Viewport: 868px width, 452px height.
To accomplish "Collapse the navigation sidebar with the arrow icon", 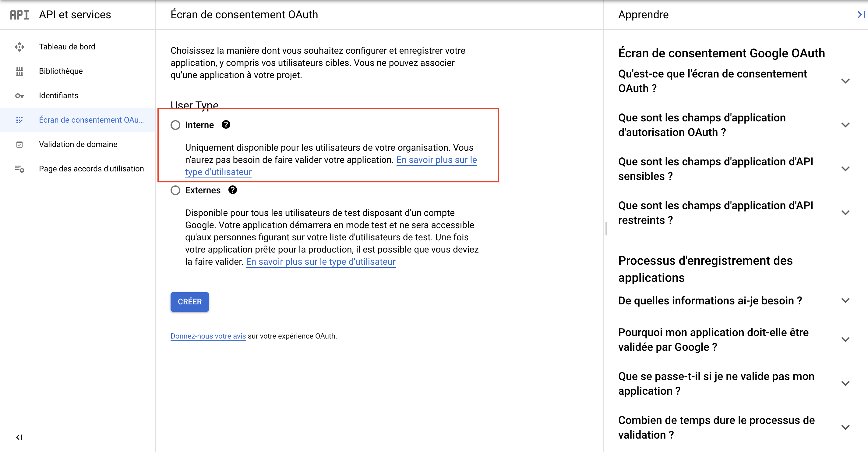I will 19,437.
